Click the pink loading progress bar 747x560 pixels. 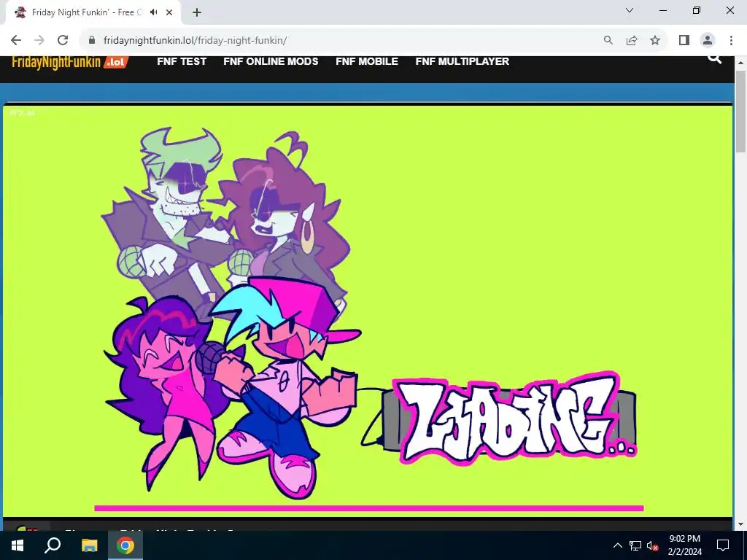tap(369, 508)
